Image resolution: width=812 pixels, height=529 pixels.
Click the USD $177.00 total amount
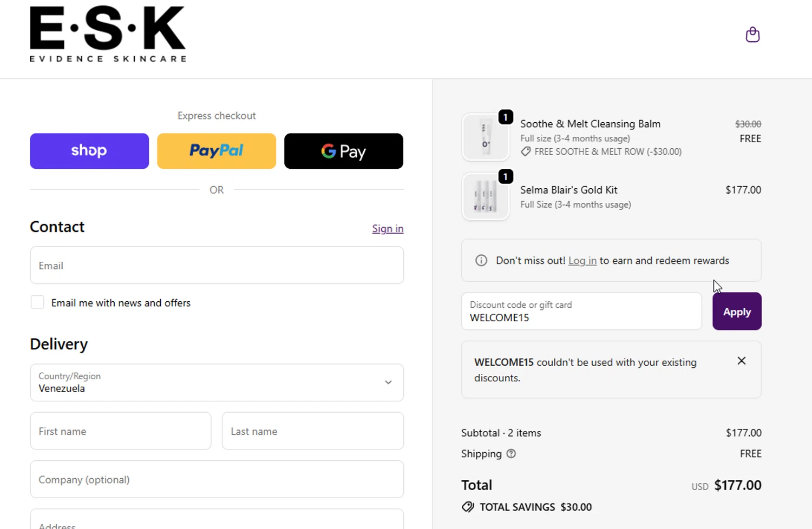tap(726, 485)
